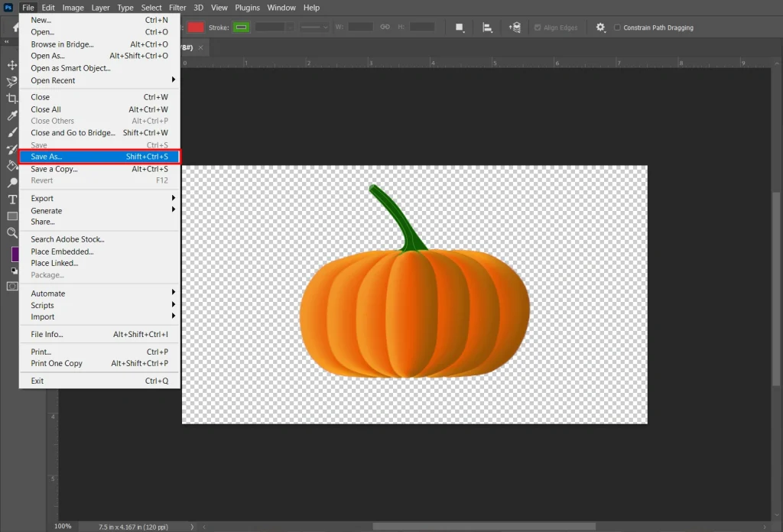Click the Photoshop Ps logo icon
The width and height of the screenshot is (783, 532).
(8, 8)
